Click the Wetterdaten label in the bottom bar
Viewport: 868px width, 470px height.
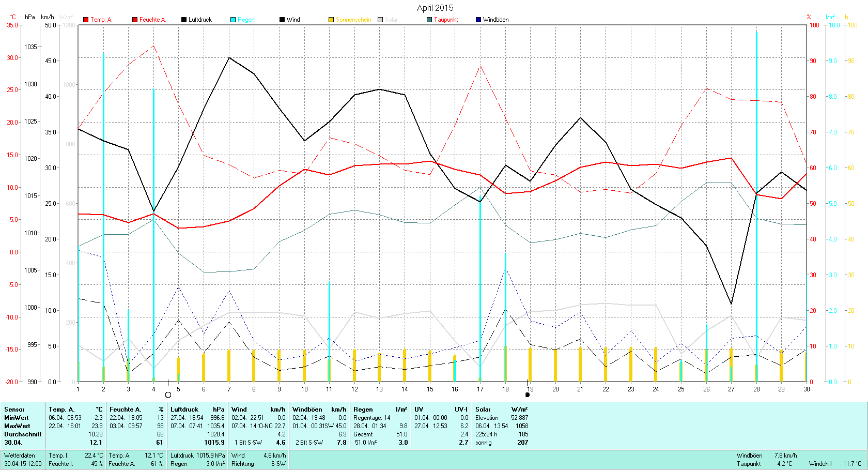click(20, 456)
